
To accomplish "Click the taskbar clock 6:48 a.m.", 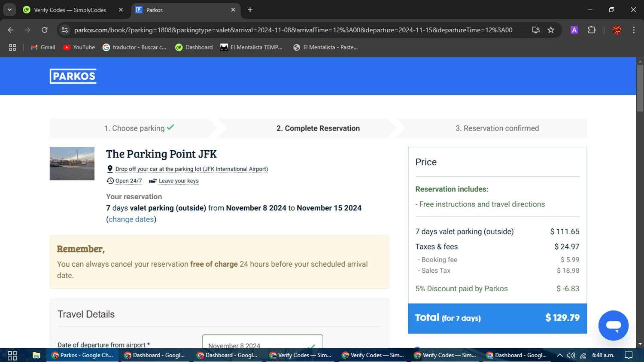I will point(603,355).
